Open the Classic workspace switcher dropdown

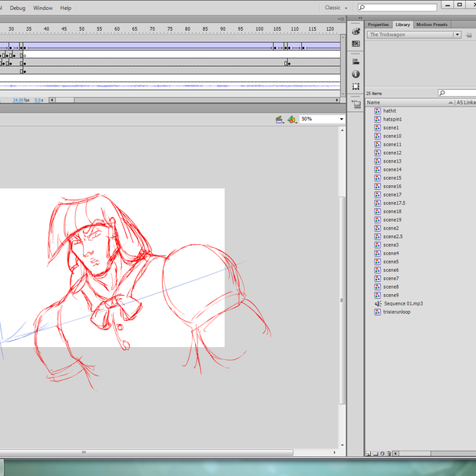click(x=336, y=8)
